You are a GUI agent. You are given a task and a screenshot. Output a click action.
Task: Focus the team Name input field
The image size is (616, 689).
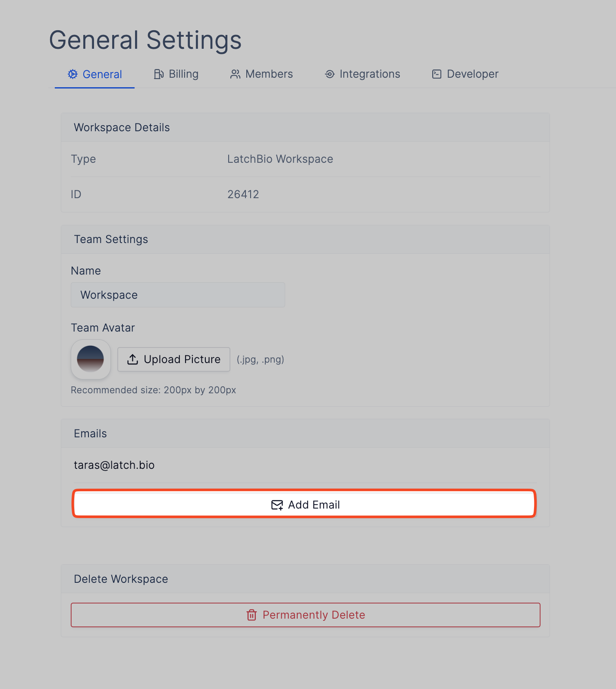coord(178,295)
